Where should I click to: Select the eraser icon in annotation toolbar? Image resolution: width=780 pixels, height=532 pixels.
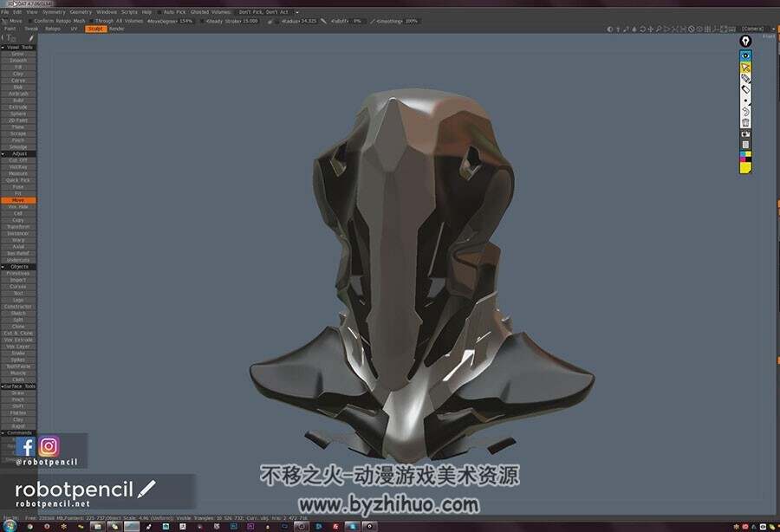[745, 89]
